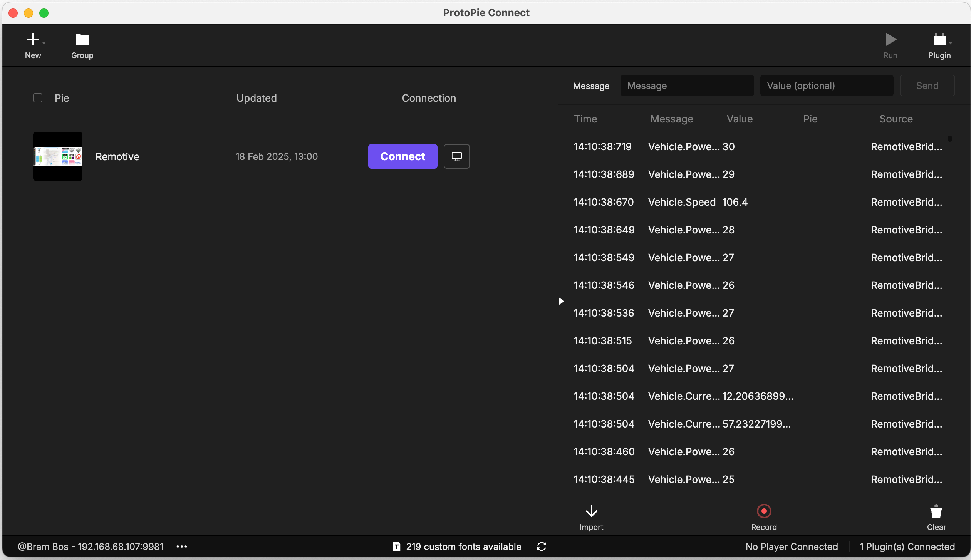Focus the Message input field
Screen dimensions: 971x560
(687, 86)
